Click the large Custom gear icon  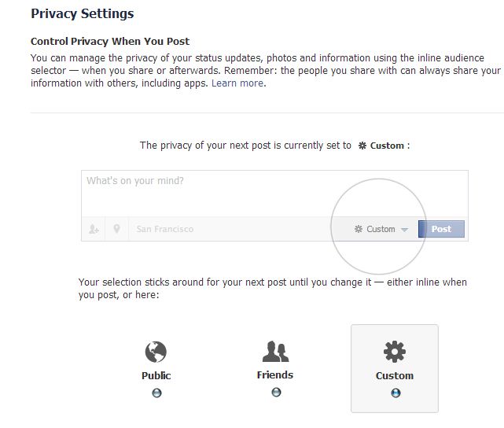[x=394, y=351]
